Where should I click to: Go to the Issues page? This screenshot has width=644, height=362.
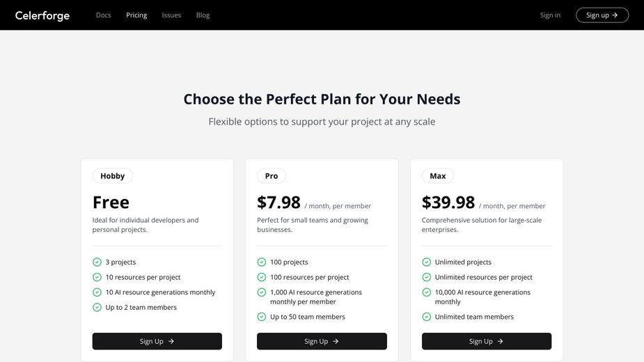171,15
